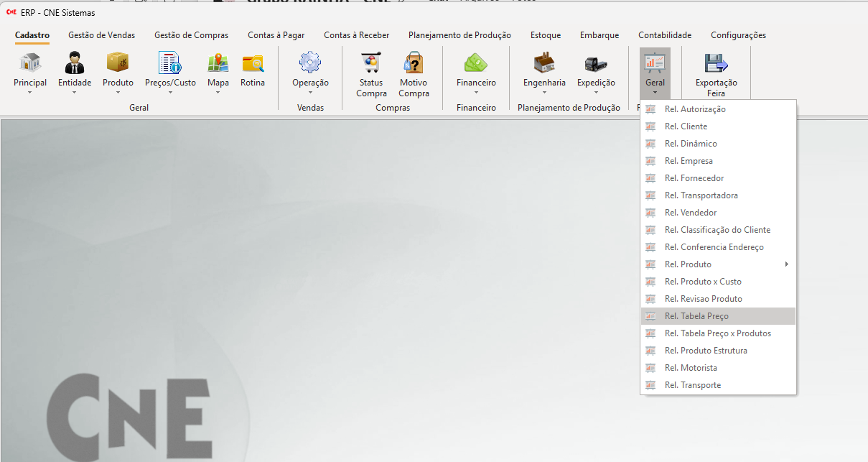Open the Motivo Compra icon

coord(414,63)
